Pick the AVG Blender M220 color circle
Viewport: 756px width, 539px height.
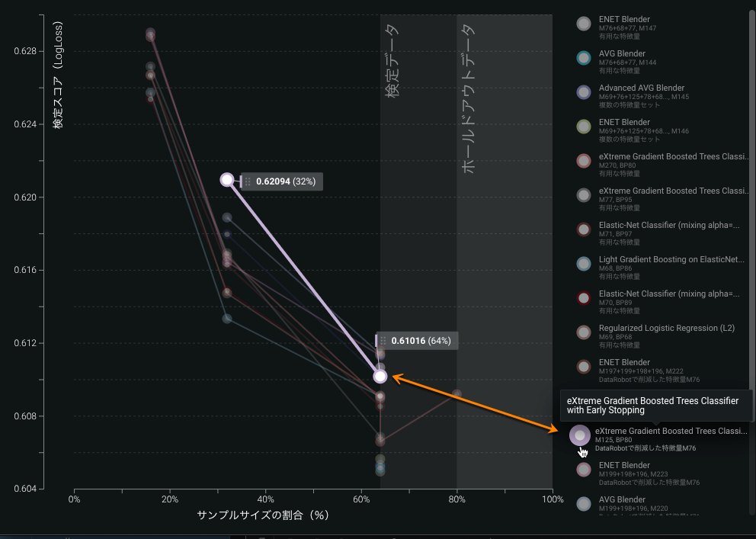click(x=584, y=504)
